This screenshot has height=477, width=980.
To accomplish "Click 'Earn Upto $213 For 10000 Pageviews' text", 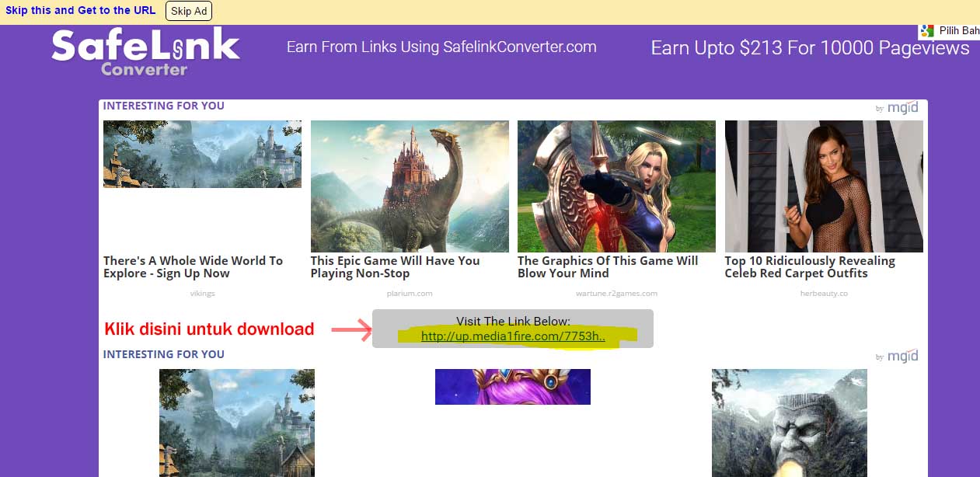I will [x=810, y=48].
